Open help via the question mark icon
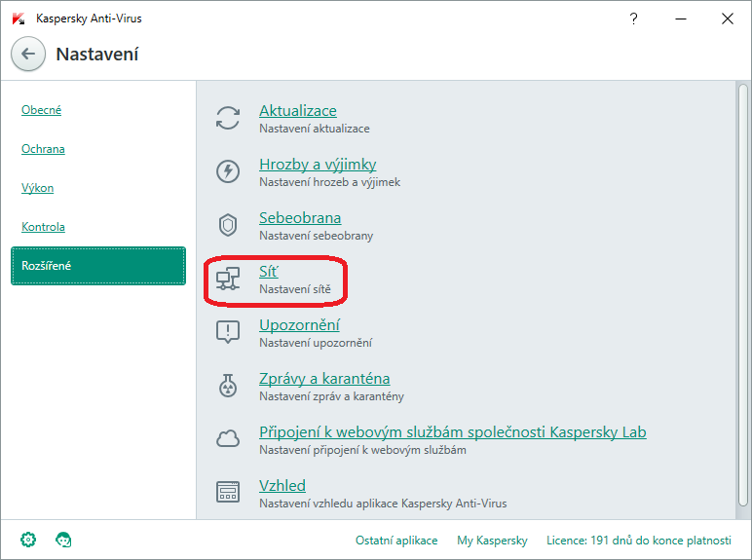Image resolution: width=752 pixels, height=560 pixels. [633, 19]
